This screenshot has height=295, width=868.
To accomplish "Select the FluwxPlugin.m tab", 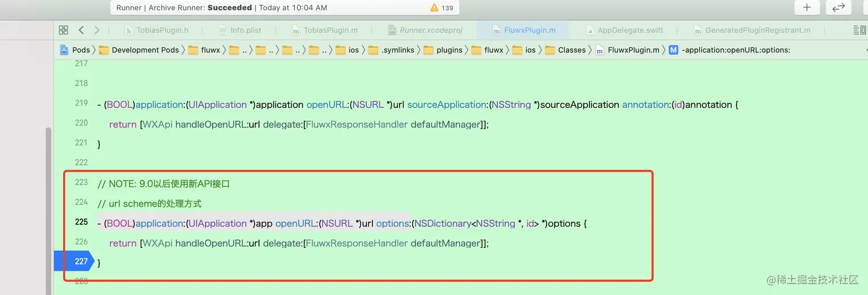I will click(x=524, y=30).
